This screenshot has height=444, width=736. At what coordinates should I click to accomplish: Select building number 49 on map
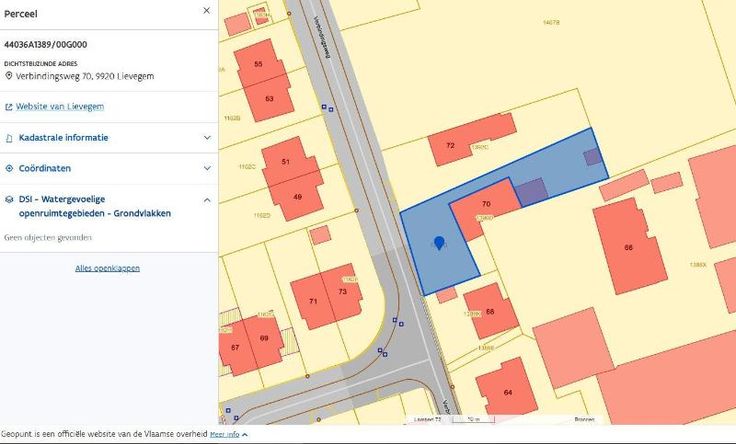[297, 197]
